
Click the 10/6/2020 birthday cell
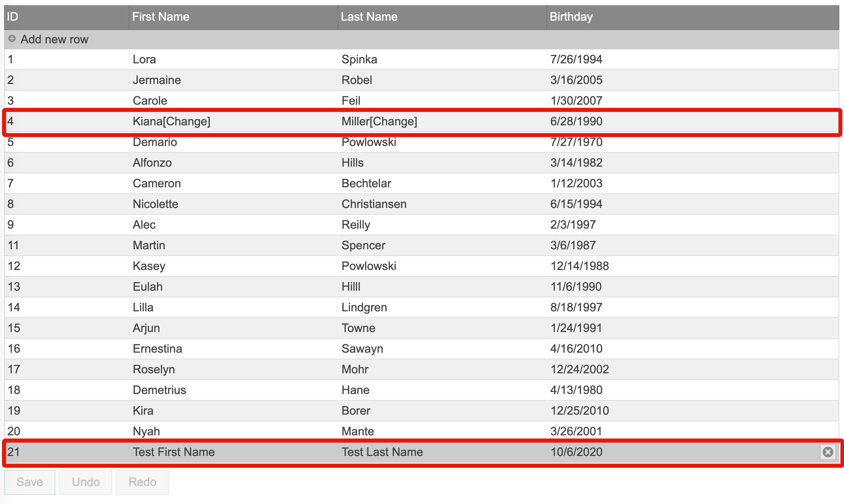click(576, 452)
